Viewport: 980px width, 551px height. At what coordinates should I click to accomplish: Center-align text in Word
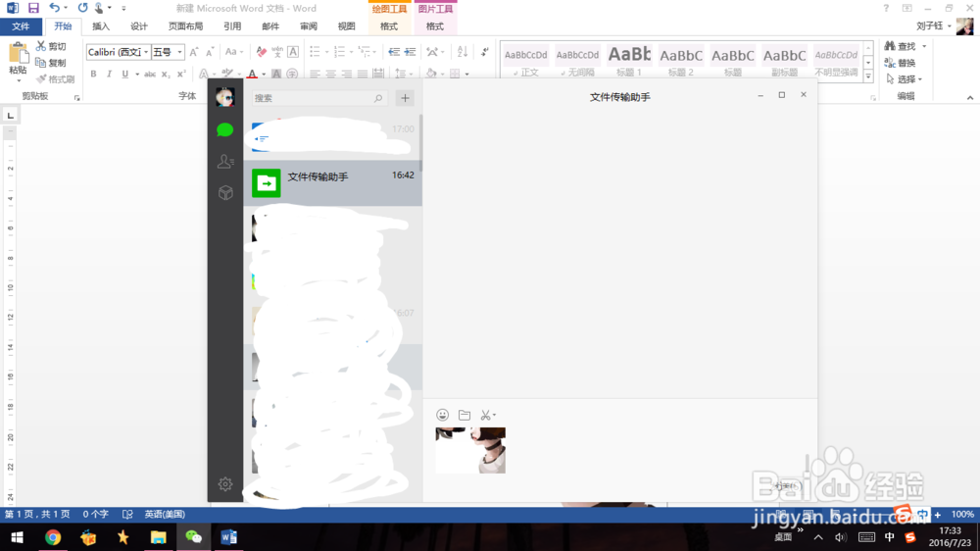point(330,74)
